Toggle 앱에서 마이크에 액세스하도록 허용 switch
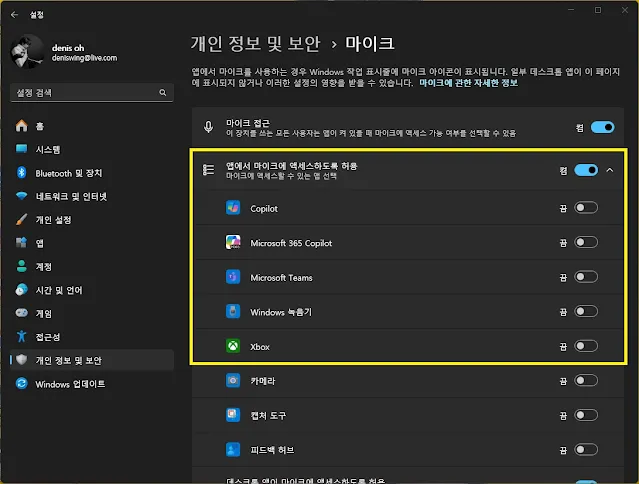Viewport: 639px width, 484px height. tap(586, 170)
